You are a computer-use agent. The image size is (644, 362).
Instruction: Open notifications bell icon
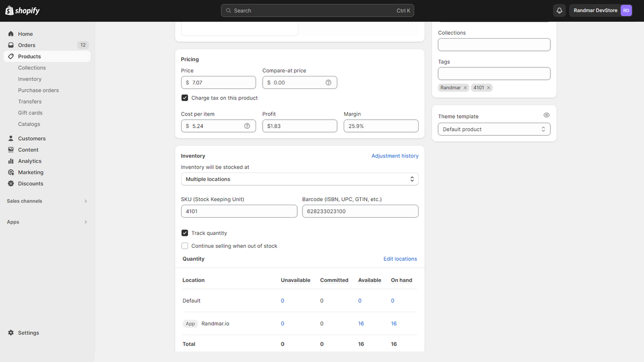pos(559,11)
